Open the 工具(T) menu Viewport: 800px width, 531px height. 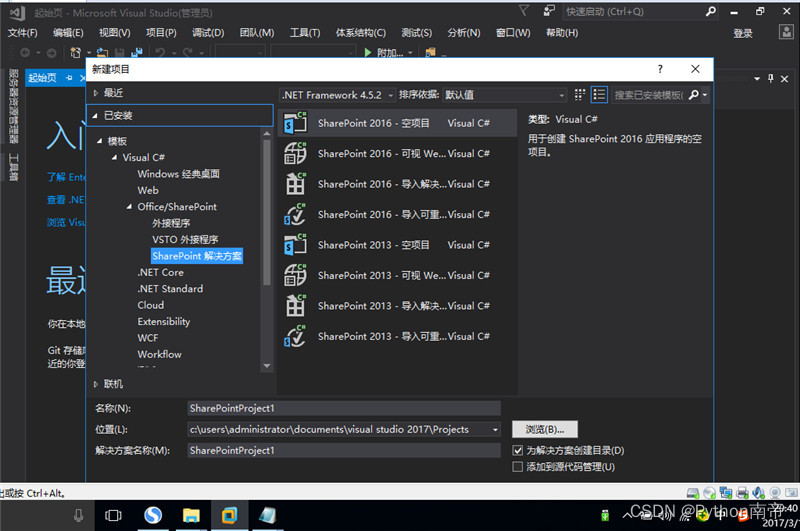pos(305,33)
